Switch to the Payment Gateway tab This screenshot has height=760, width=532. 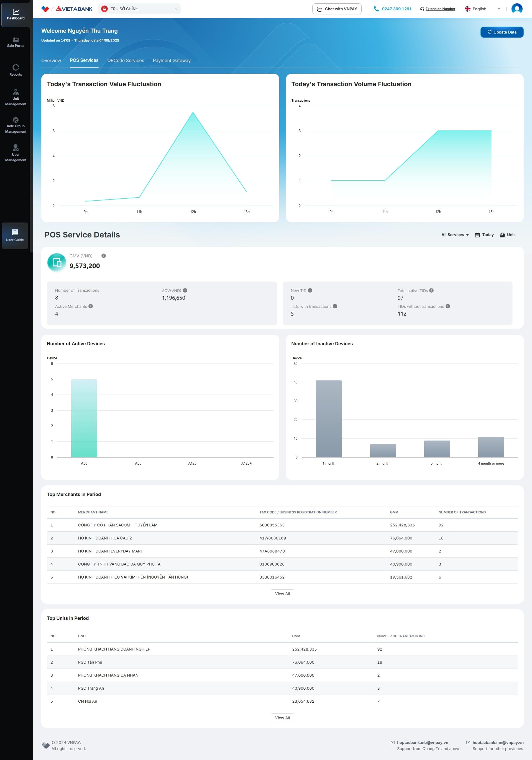click(172, 61)
